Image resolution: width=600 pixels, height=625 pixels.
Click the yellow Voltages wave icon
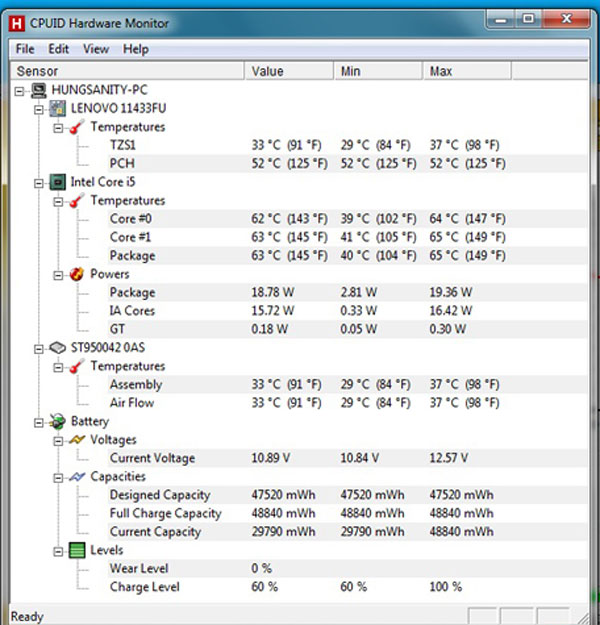[77, 440]
